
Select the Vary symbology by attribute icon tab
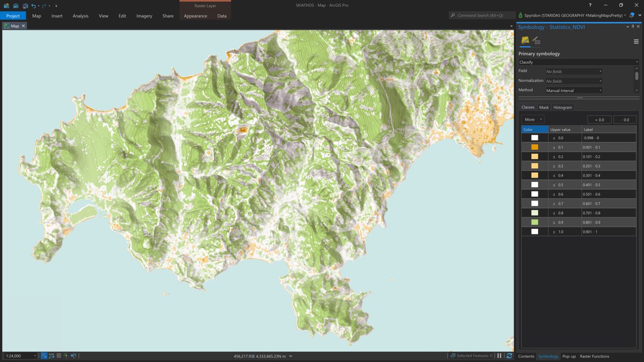click(536, 41)
